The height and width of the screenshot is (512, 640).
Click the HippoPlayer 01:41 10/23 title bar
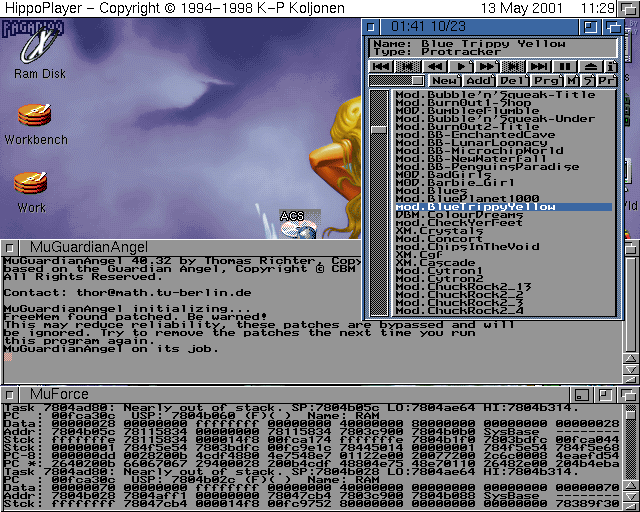coord(480,27)
